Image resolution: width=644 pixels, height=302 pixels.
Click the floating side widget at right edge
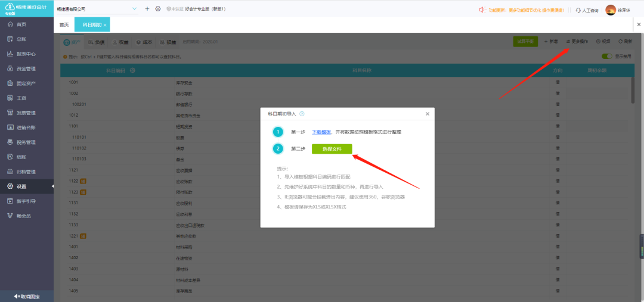tap(641, 247)
